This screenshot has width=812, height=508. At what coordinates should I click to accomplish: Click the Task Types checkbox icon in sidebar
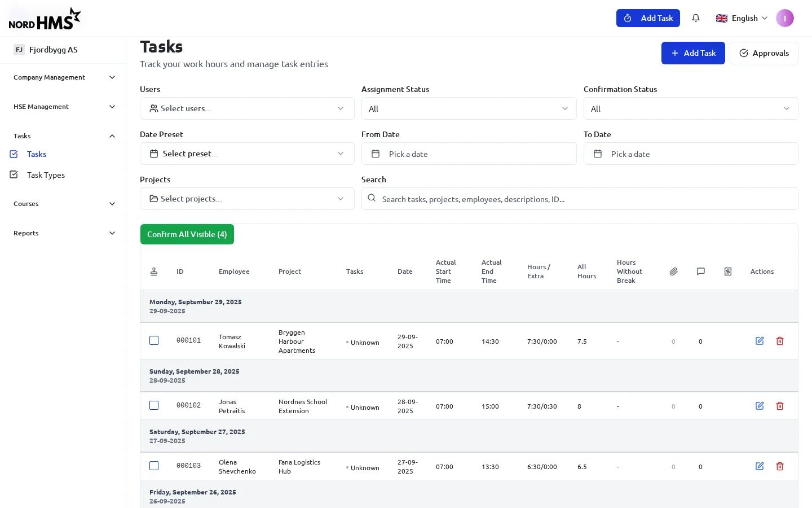(14, 174)
